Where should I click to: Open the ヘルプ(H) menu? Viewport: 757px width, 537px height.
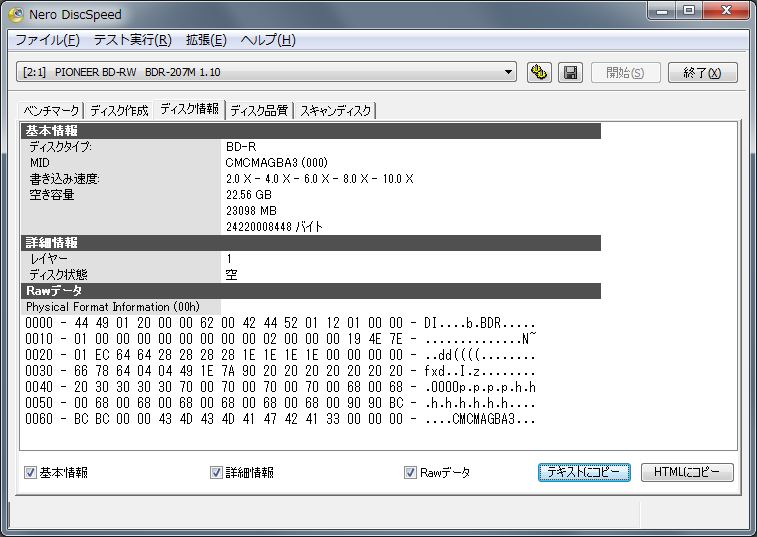(268, 40)
